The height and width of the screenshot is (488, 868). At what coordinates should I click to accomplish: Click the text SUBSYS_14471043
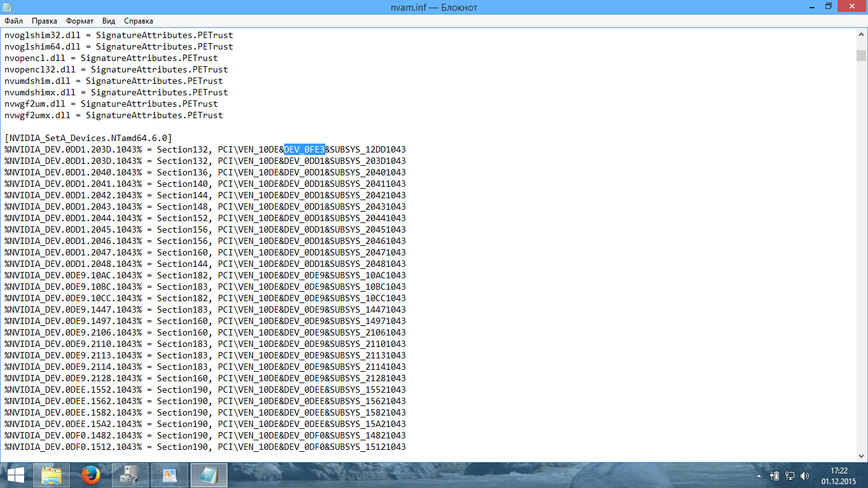tap(368, 309)
